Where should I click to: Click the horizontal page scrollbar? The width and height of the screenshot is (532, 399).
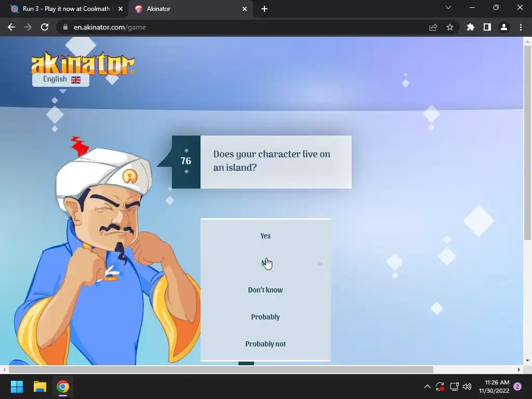221,369
